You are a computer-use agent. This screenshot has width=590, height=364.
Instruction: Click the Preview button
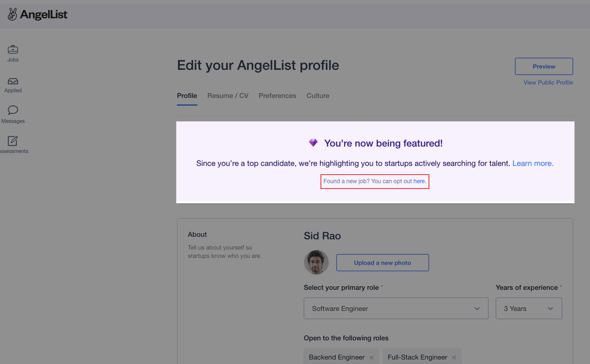pyautogui.click(x=544, y=66)
